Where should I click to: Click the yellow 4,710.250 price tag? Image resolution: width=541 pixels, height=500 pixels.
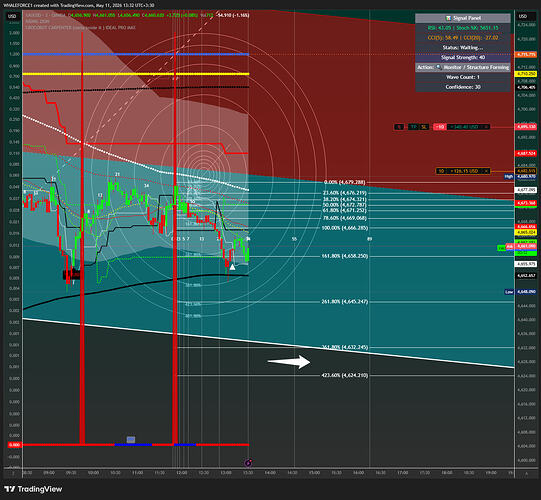click(x=525, y=74)
